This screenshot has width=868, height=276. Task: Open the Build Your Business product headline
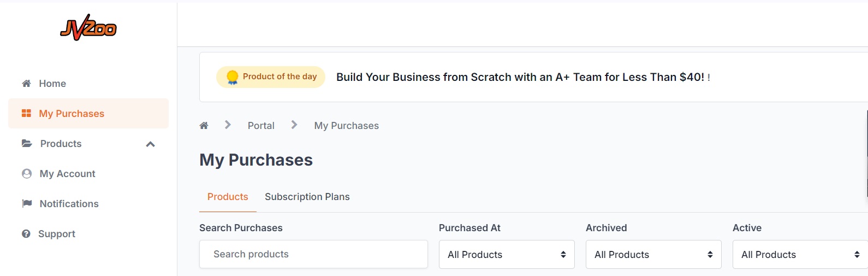coord(520,77)
